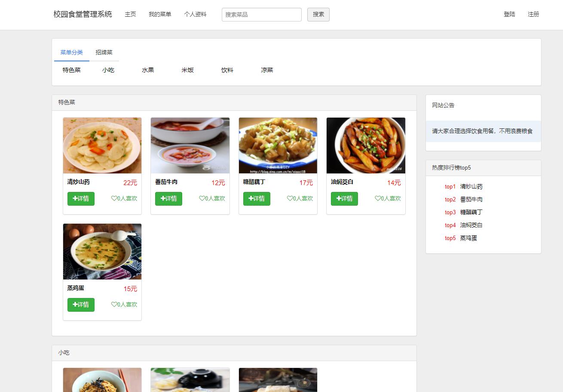
Task: Switch to the 招牌菜 tab
Action: [x=104, y=52]
